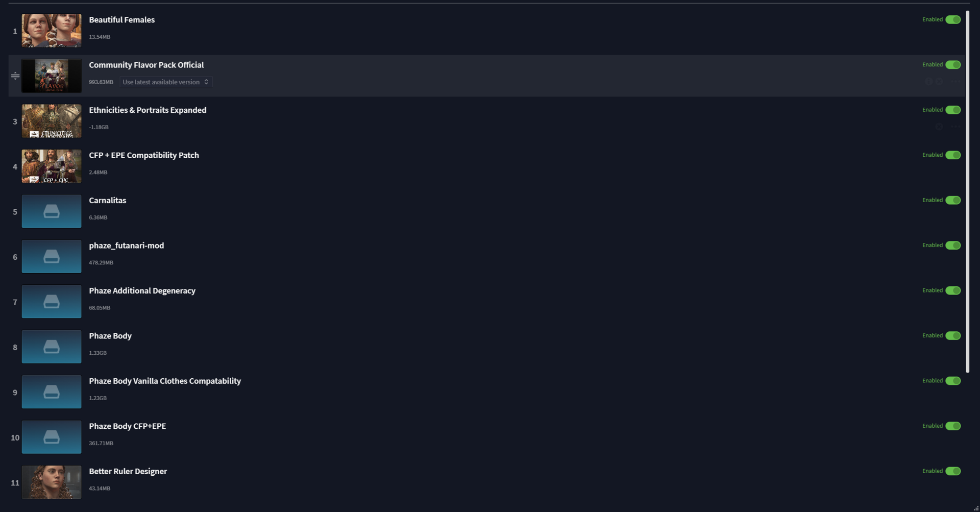
Task: Open the info icon on the Community Flavor Pack row
Action: [928, 82]
